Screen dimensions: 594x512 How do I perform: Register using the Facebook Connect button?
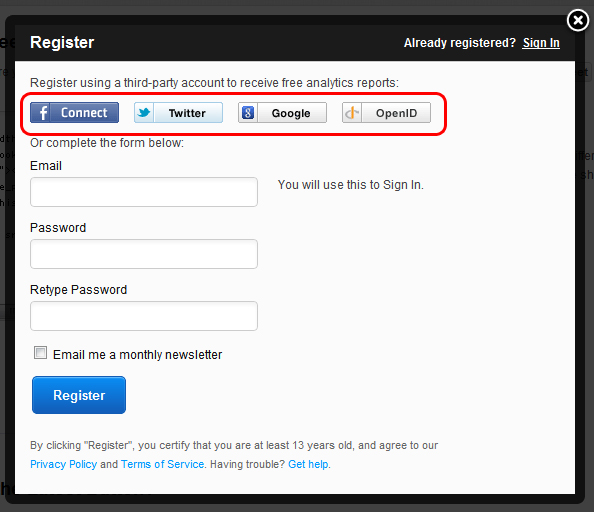tap(74, 112)
